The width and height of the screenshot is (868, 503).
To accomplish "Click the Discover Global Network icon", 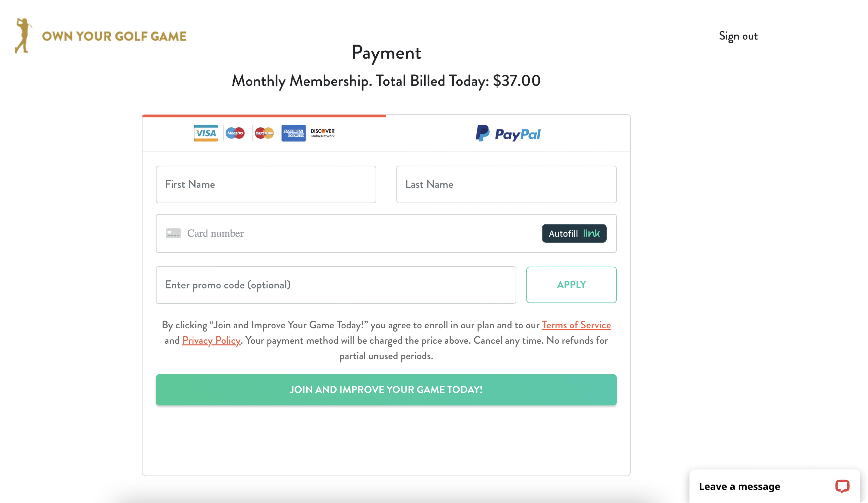I will [322, 133].
